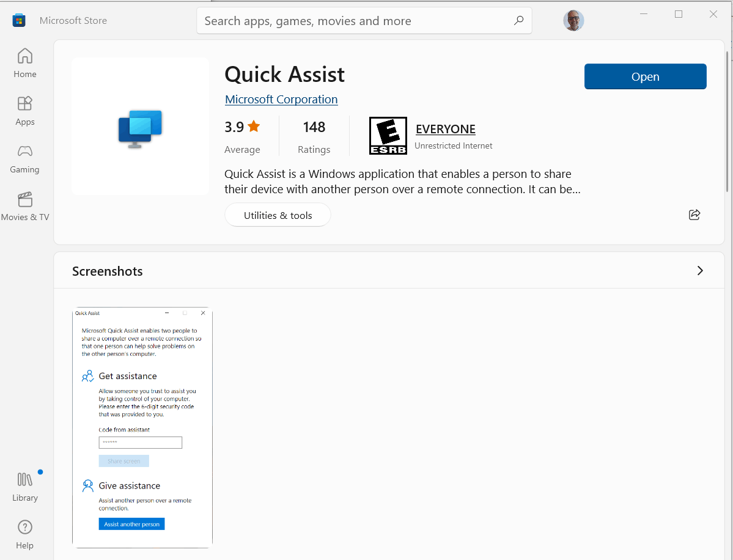Open the Gaming section
The height and width of the screenshot is (560, 733).
[25, 158]
